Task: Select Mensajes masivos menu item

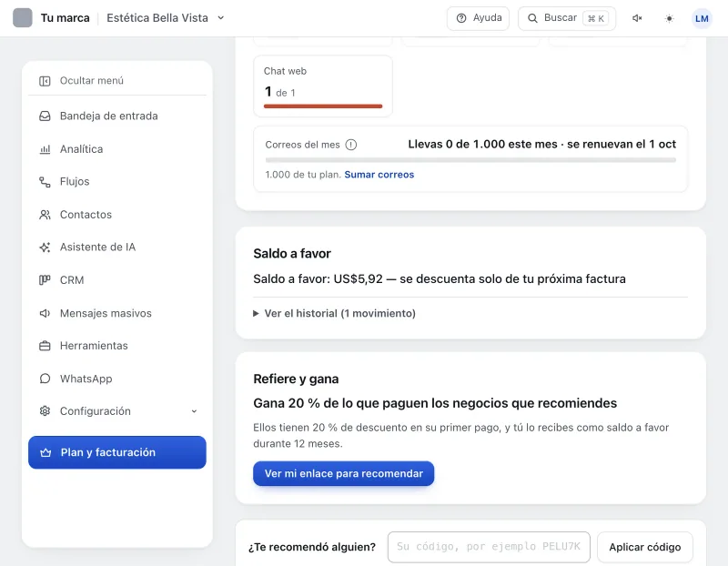Action: point(117,313)
